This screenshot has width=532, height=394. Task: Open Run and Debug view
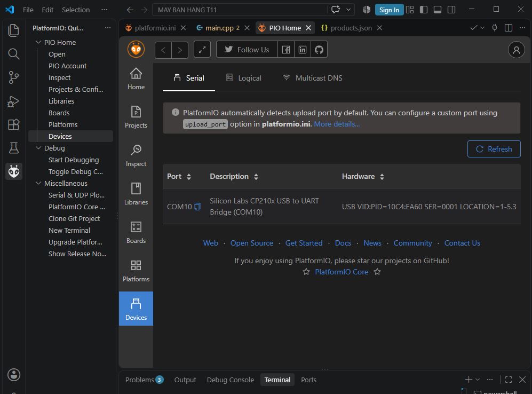[13, 101]
